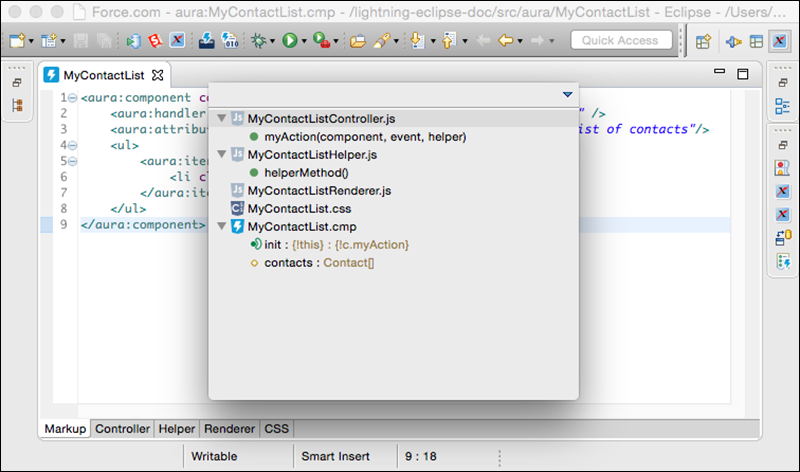Screen dimensions: 800x472
Task: Click the blue X box toolbar icon
Action: (x=177, y=40)
